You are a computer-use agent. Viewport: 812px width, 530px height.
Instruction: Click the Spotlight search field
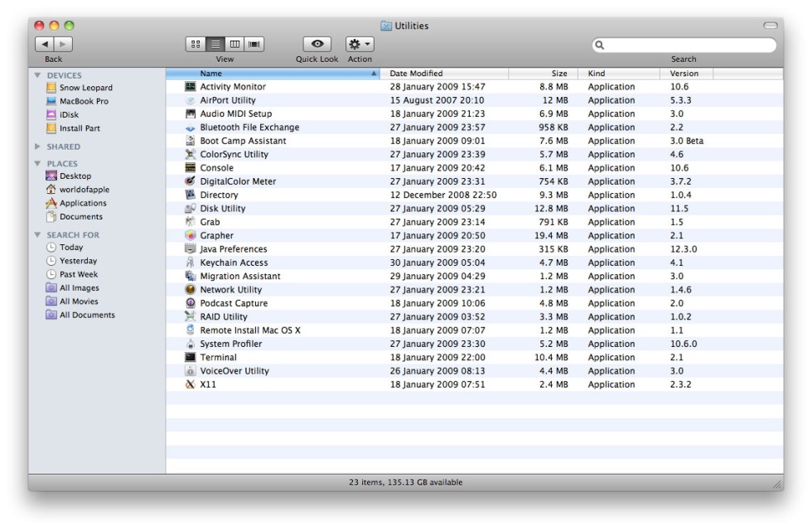688,45
